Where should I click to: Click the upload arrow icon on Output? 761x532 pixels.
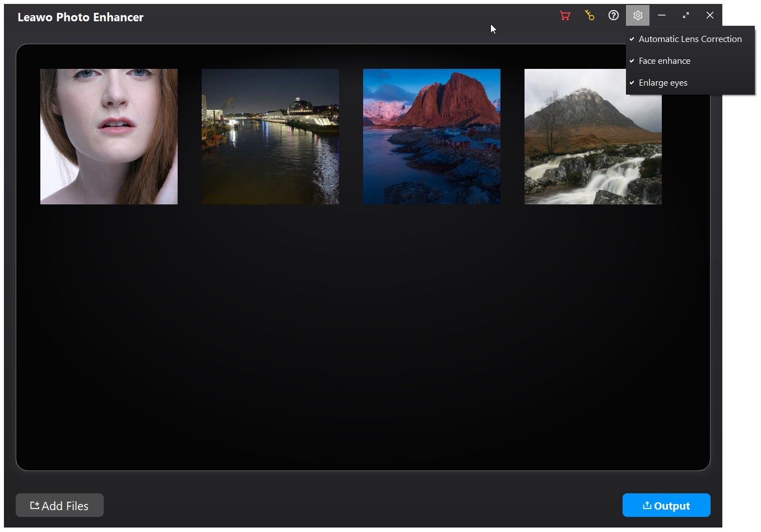(x=647, y=506)
